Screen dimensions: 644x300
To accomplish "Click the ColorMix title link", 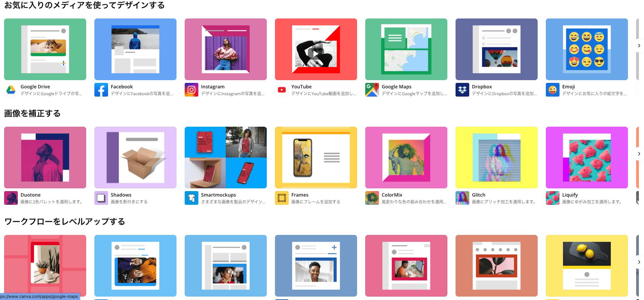I will point(392,195).
